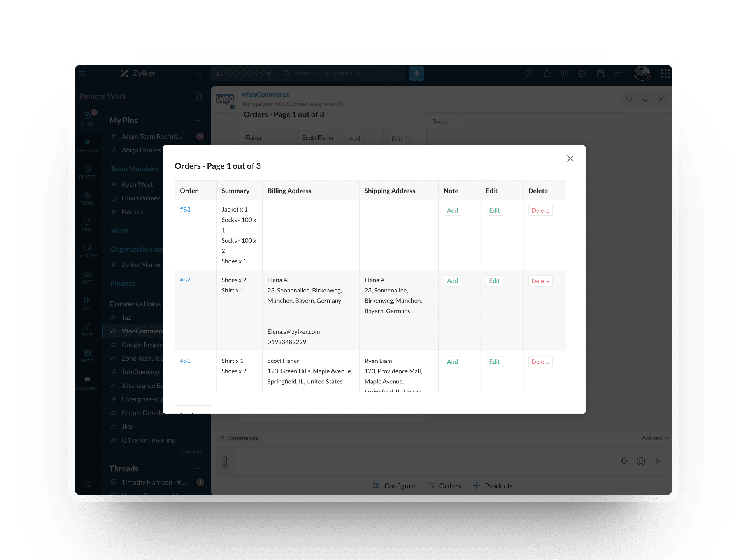Screen dimensions: 747x560
Task: Click the attachment paperclip icon
Action: 225,462
